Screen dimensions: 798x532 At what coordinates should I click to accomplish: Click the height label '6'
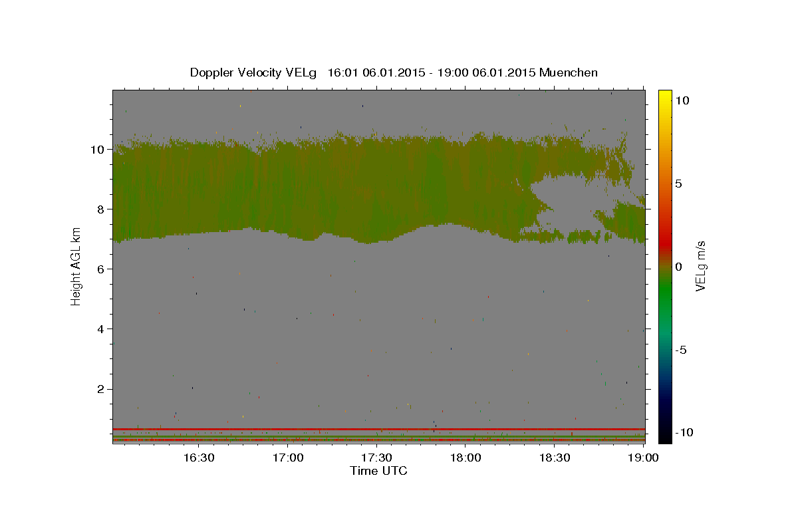(x=102, y=269)
